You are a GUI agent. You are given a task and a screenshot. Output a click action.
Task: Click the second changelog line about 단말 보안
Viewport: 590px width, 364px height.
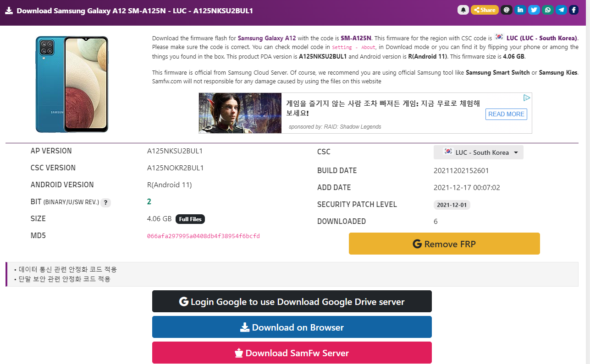(65, 278)
